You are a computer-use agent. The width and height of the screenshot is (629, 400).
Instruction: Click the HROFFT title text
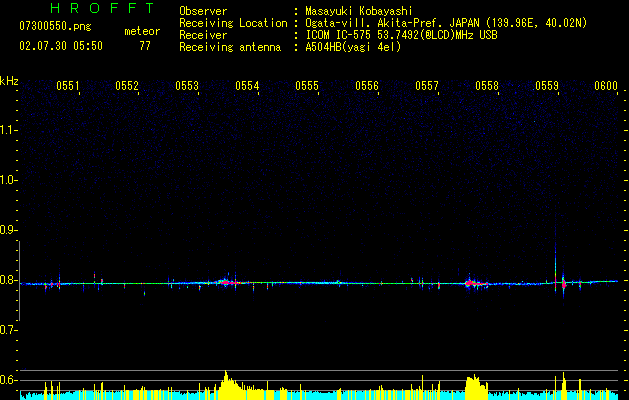[x=102, y=8]
